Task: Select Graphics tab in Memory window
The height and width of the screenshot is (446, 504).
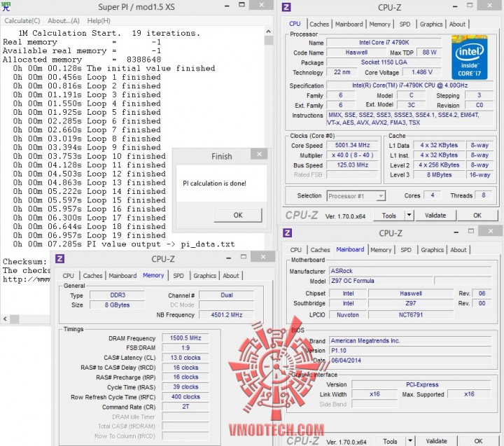Action: (204, 276)
